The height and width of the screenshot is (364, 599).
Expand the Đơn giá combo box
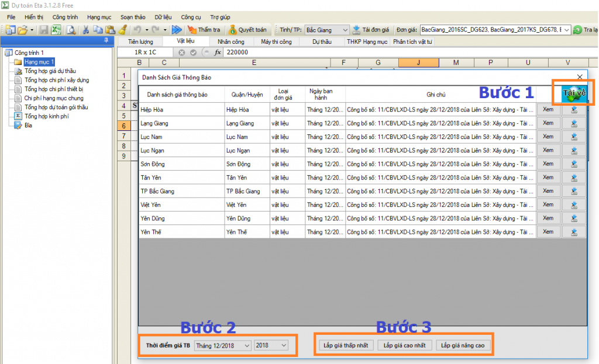point(566,30)
